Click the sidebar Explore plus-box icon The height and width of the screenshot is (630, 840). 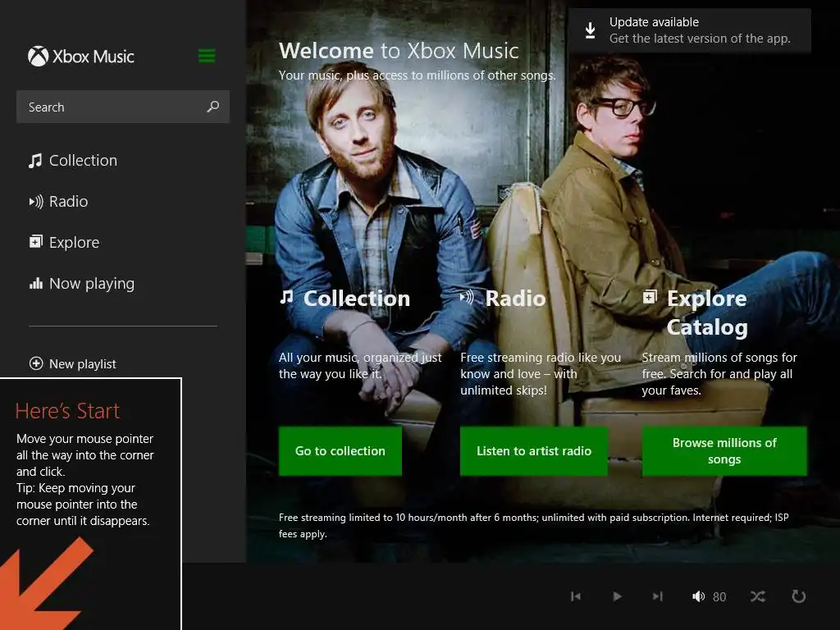[x=35, y=242]
